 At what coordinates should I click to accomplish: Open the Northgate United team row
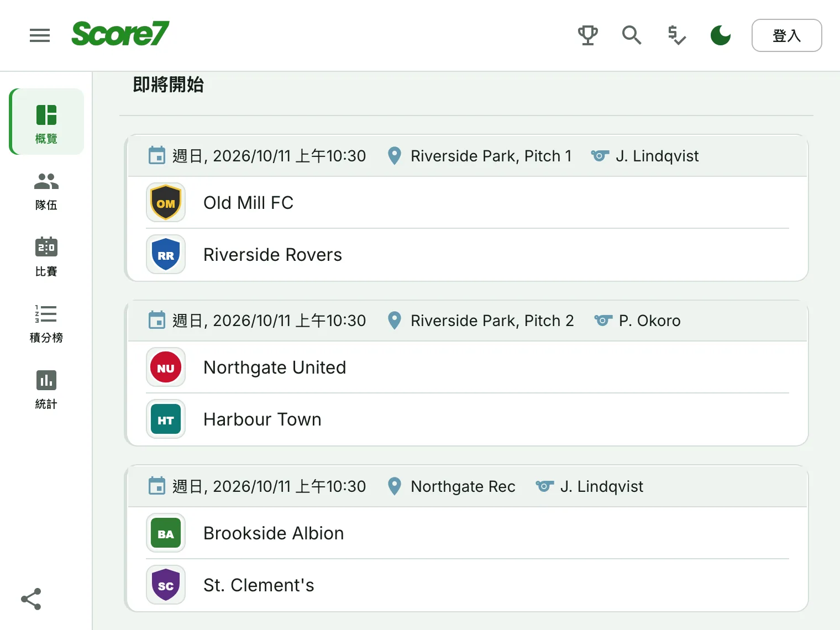[x=468, y=368]
